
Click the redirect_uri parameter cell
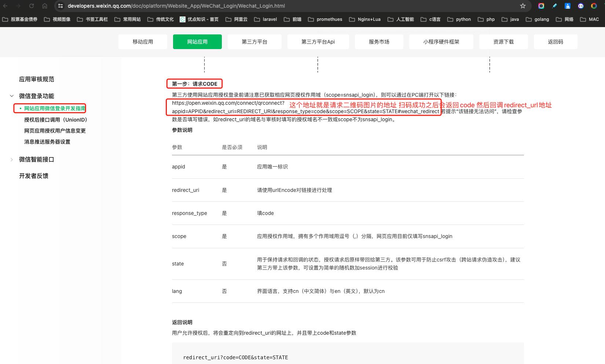[x=186, y=190]
